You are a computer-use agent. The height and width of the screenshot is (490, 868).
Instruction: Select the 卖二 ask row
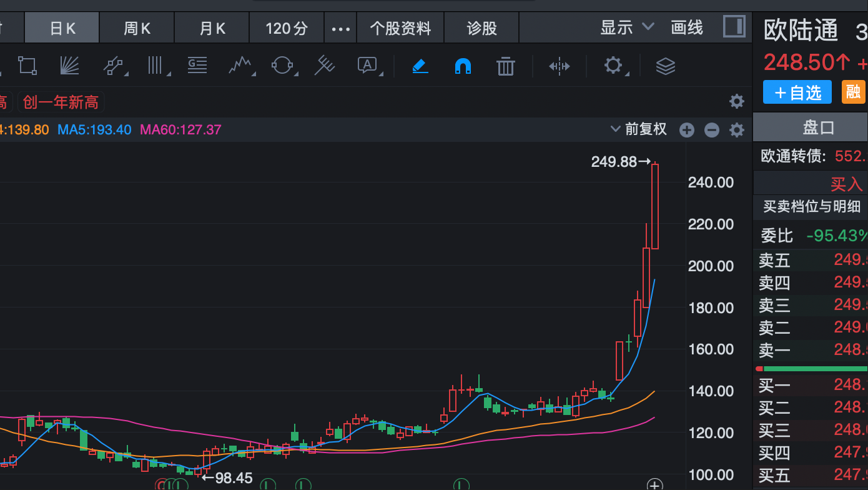(x=811, y=327)
